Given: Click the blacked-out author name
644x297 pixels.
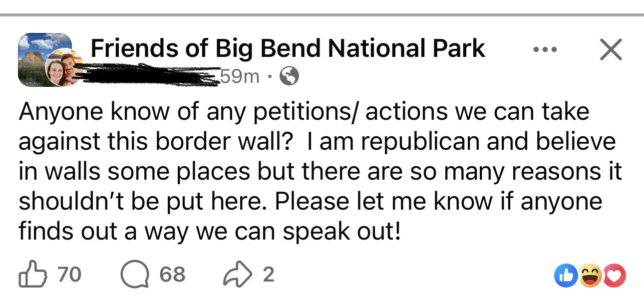Looking at the screenshot, I should pyautogui.click(x=150, y=76).
